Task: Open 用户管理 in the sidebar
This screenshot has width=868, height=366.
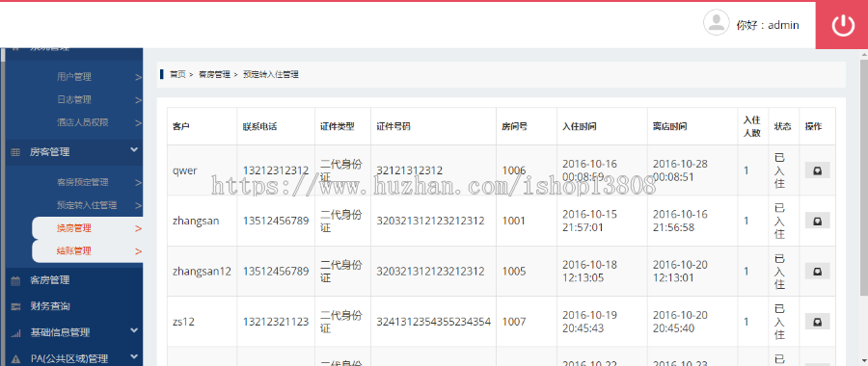Action: (x=74, y=77)
